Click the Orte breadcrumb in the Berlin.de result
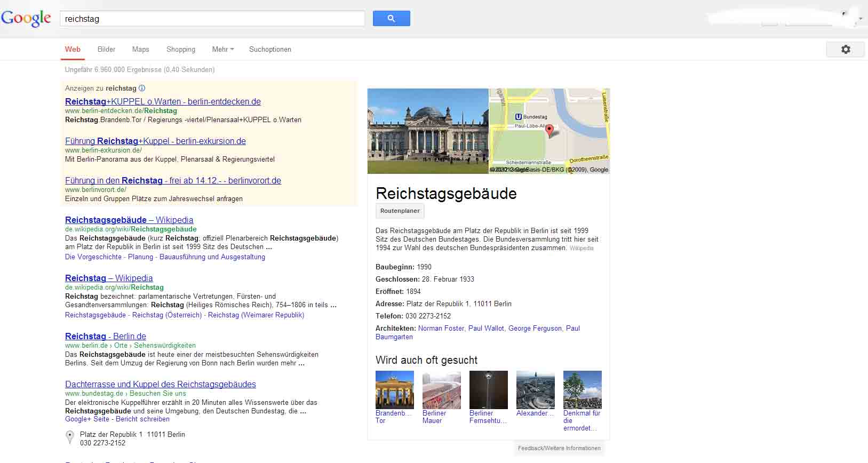 point(121,345)
